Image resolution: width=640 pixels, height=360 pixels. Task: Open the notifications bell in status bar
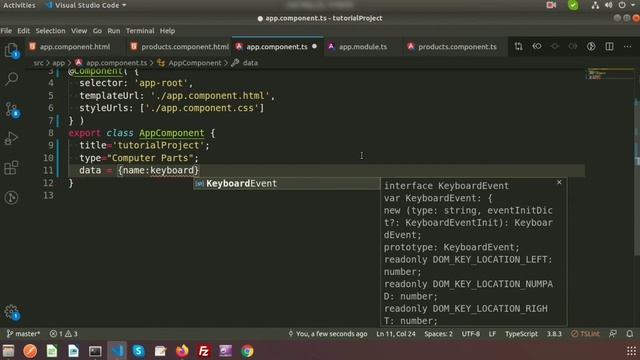click(630, 334)
